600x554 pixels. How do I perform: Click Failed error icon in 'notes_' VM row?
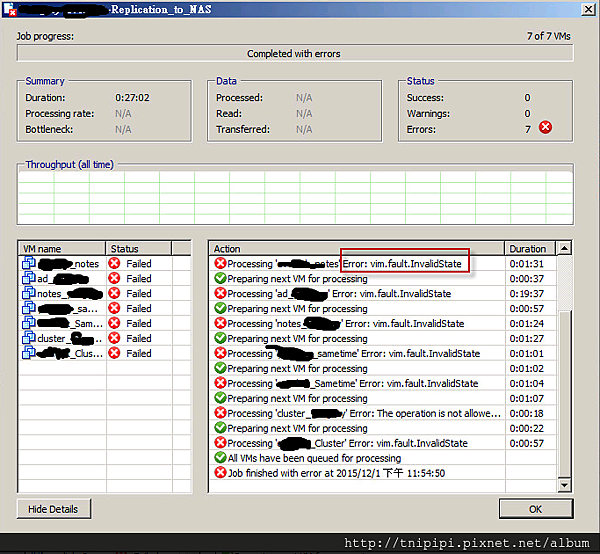(x=114, y=293)
